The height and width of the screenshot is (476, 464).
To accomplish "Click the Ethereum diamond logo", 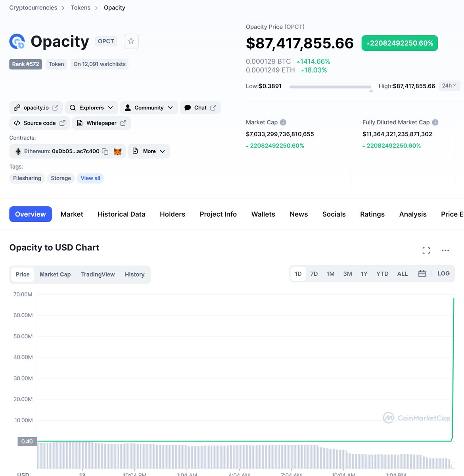I will click(x=18, y=151).
